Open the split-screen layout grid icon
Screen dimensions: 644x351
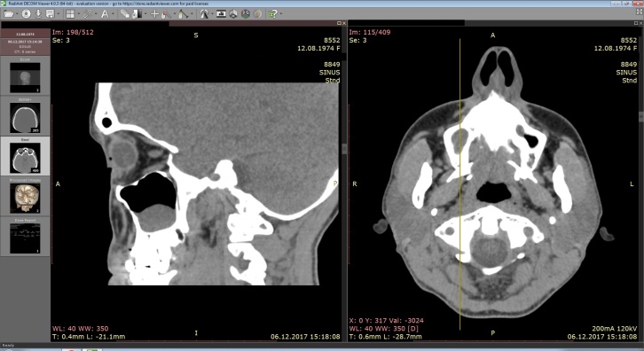pos(70,14)
